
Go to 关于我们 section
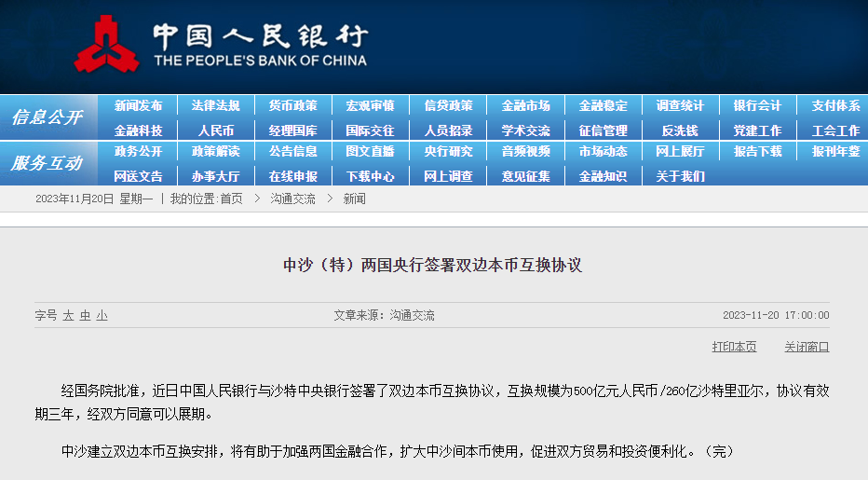(x=680, y=176)
